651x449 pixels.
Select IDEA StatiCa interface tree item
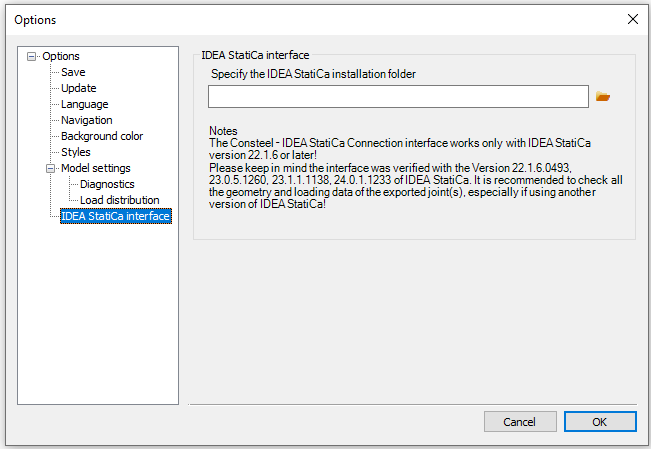point(115,216)
